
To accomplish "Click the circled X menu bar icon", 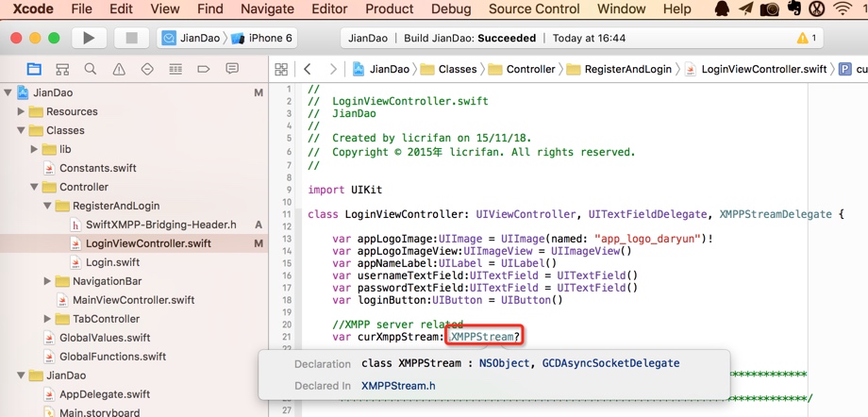I will point(817,8).
